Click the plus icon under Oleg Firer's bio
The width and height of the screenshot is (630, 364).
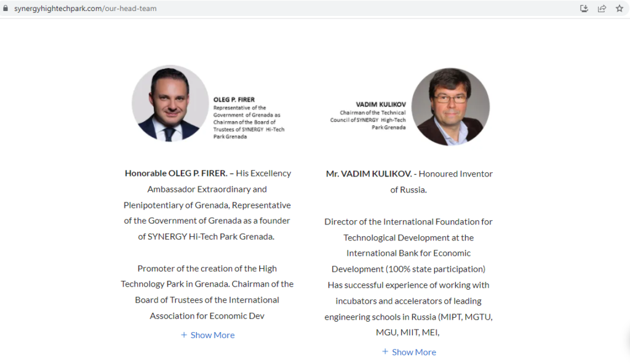(184, 335)
